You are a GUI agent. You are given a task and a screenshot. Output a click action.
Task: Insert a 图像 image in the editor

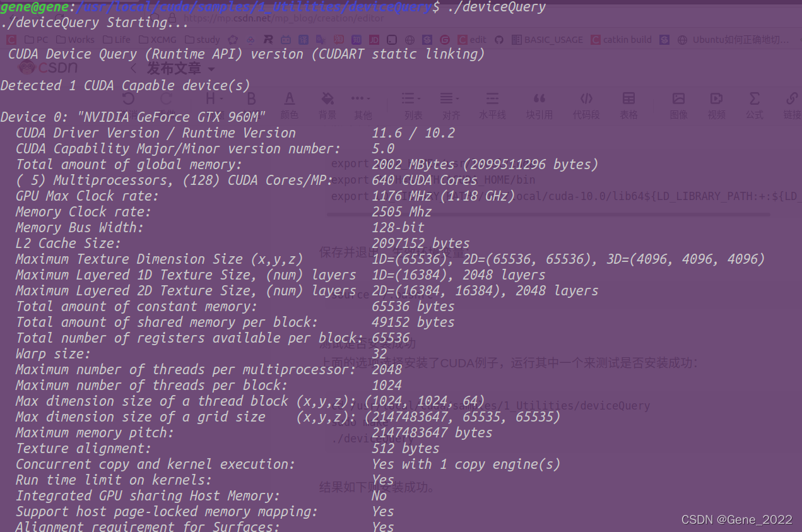[x=678, y=105]
